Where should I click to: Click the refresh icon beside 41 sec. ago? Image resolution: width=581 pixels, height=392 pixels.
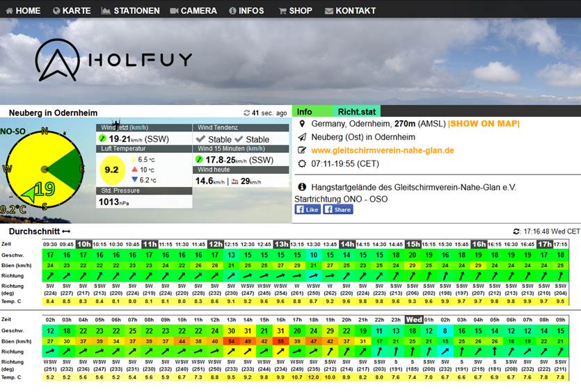coord(247,113)
